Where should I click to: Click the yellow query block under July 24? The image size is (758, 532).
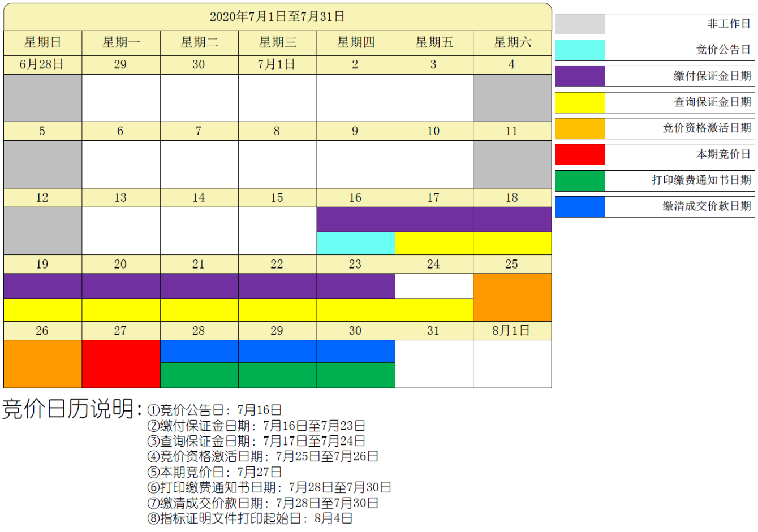point(434,310)
